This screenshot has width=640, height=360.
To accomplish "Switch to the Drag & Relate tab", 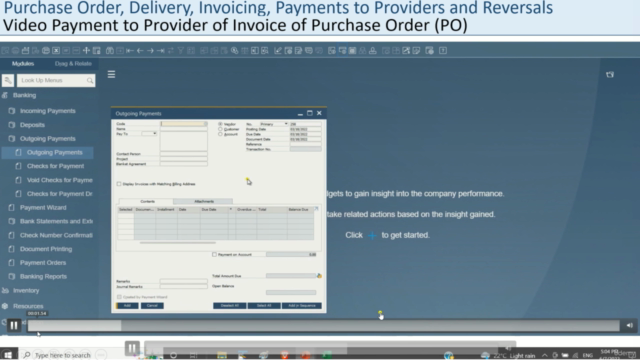I will point(73,64).
